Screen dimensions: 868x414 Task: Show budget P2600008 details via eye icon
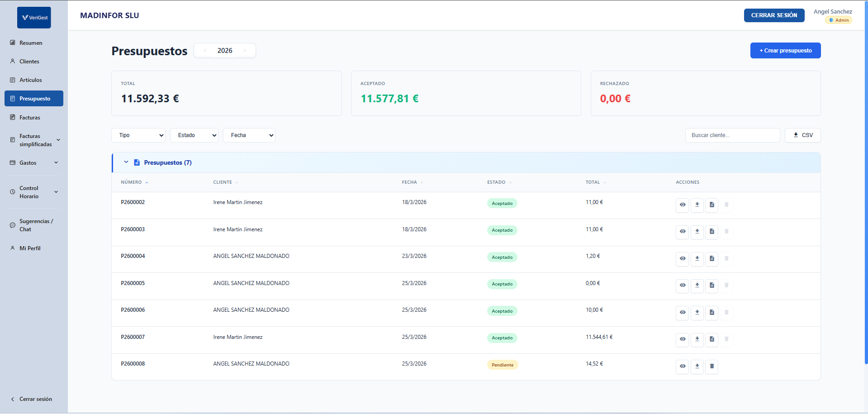pyautogui.click(x=682, y=366)
